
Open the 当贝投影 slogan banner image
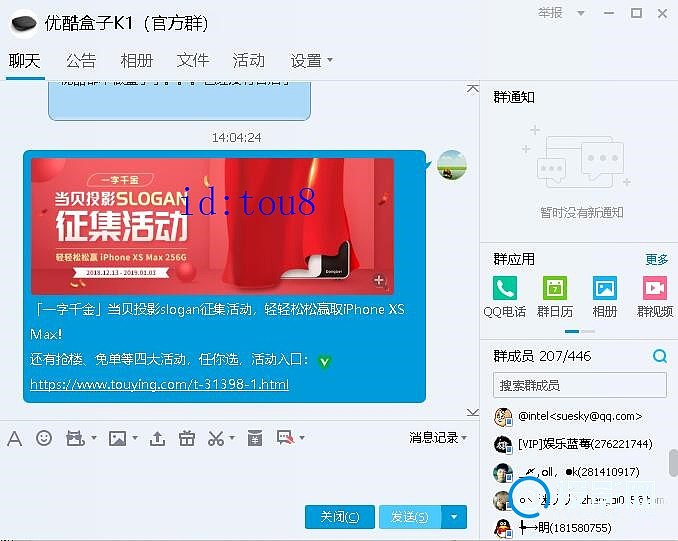[212, 226]
